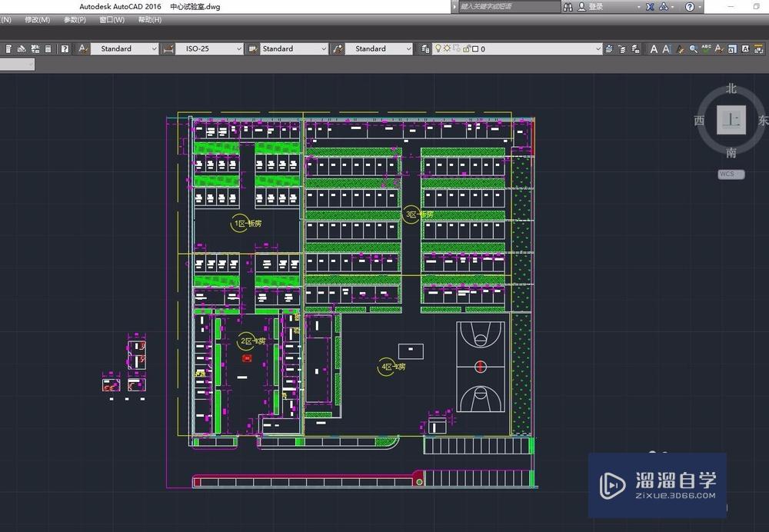Open the Table Style icon

pyautogui.click(x=252, y=48)
